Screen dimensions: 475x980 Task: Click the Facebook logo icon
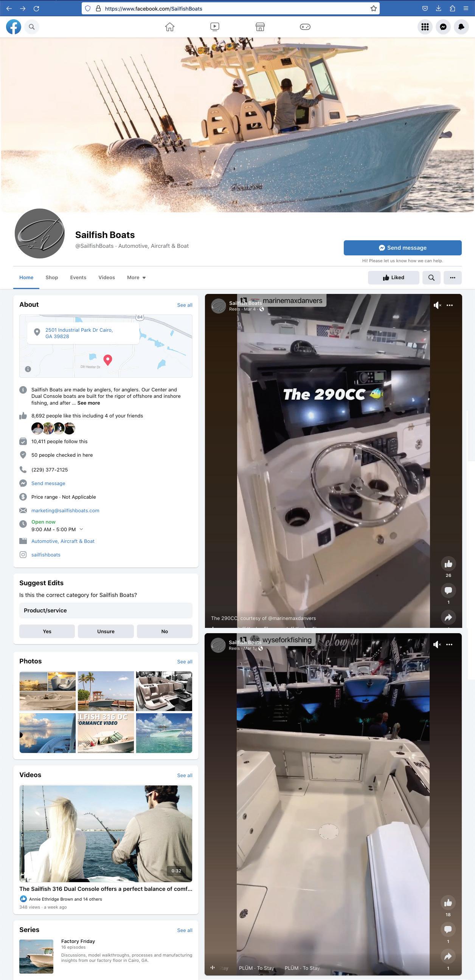click(x=13, y=27)
